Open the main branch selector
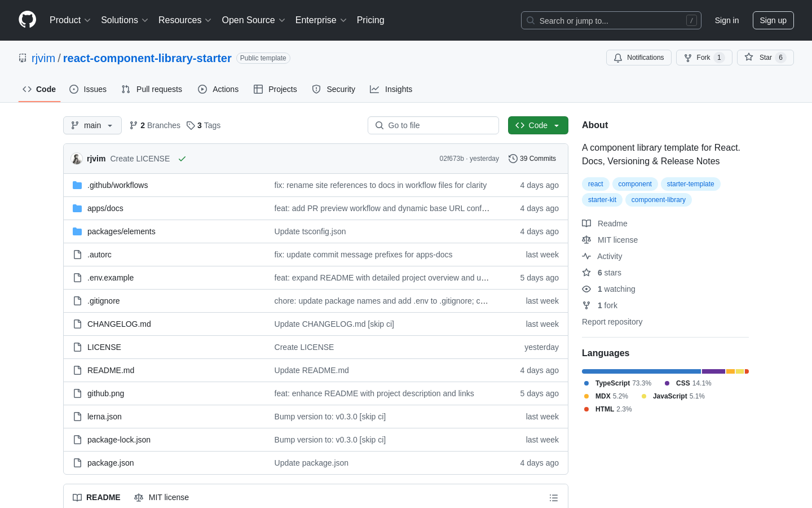The width and height of the screenshot is (812, 508). [92, 125]
